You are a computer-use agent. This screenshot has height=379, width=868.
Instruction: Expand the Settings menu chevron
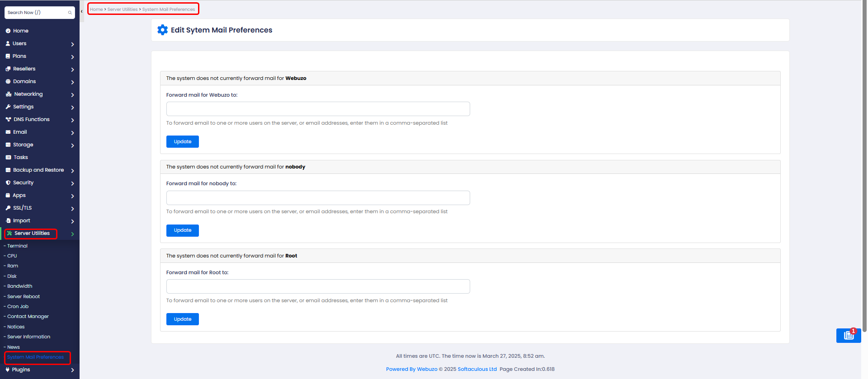click(72, 108)
